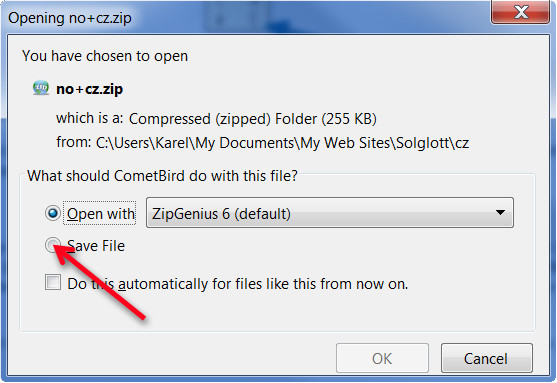Click the Opening no+cz.zip title bar
This screenshot has width=557, height=383.
coord(70,18)
